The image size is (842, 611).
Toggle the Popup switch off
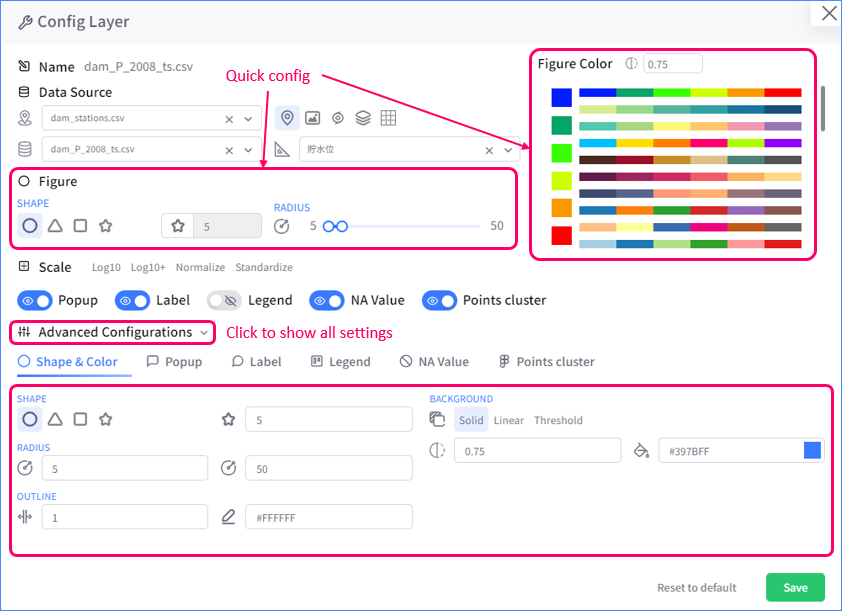[34, 300]
